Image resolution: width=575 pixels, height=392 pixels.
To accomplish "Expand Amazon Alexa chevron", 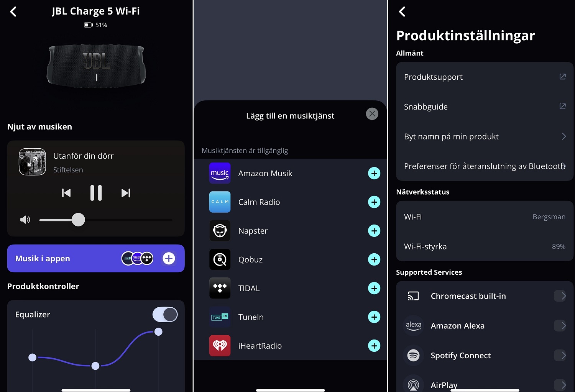I will (560, 326).
